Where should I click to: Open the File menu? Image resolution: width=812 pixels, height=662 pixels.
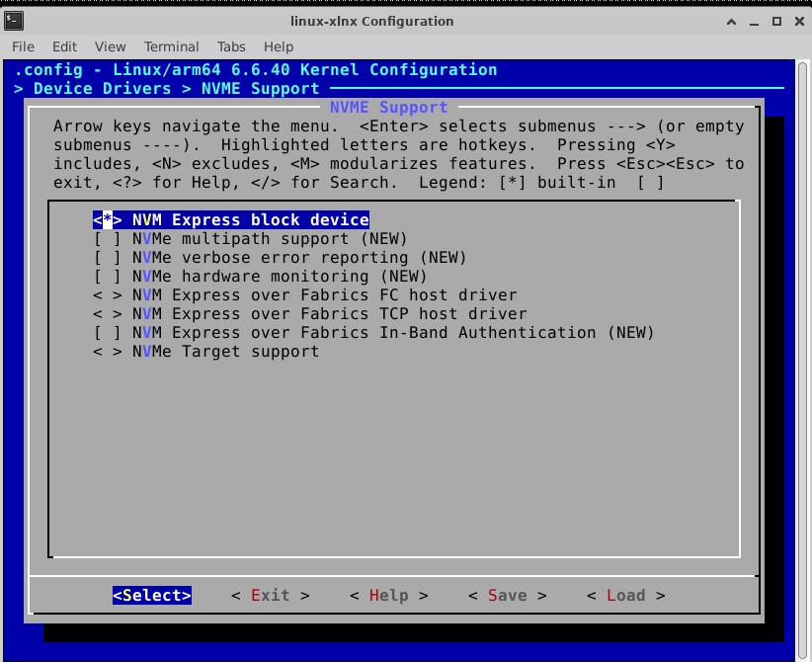23,46
